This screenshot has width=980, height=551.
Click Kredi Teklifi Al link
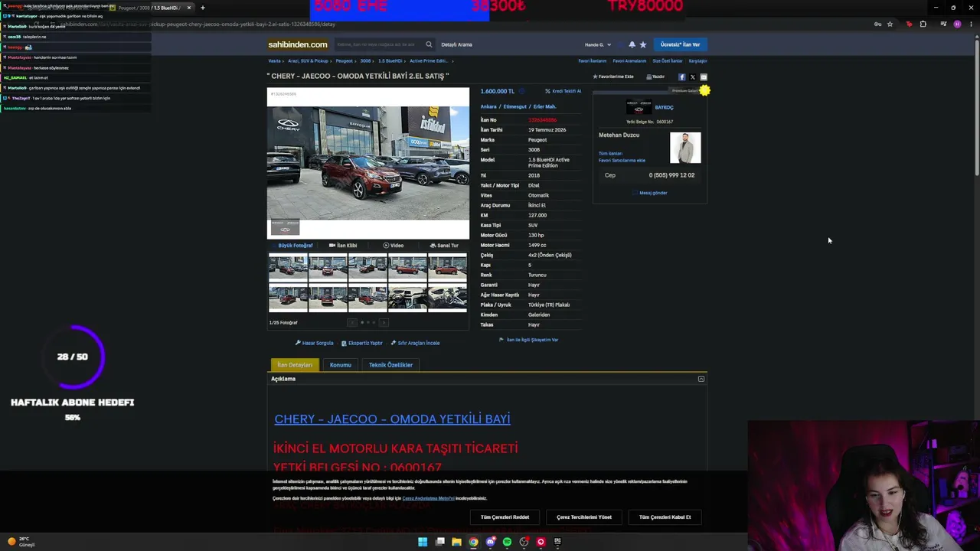[563, 91]
